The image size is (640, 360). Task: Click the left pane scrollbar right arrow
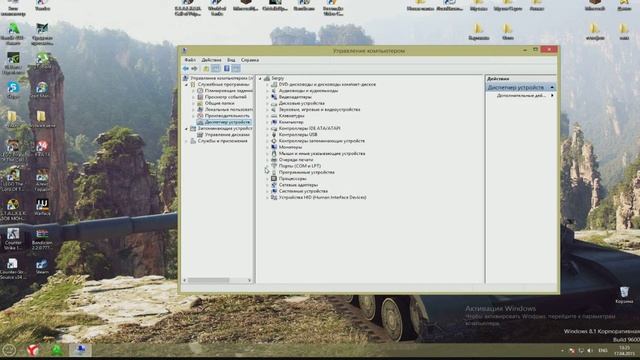pyautogui.click(x=249, y=280)
